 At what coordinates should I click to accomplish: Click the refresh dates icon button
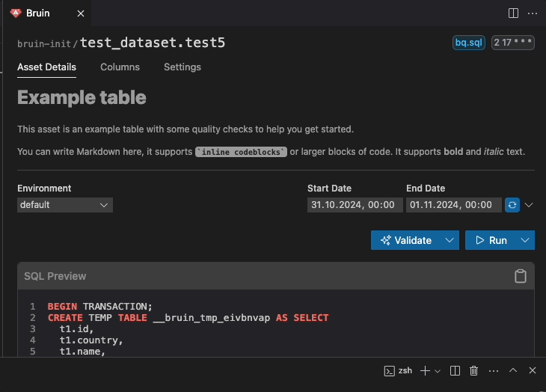(x=512, y=205)
